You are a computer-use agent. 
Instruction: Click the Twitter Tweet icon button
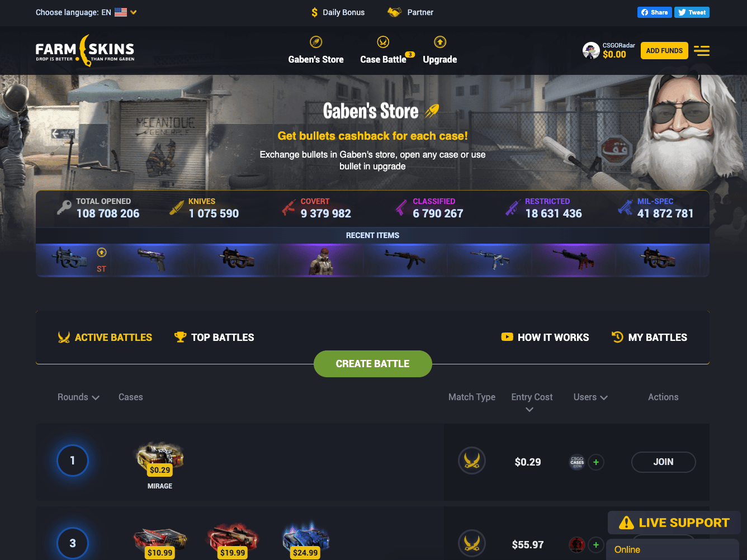tap(692, 12)
